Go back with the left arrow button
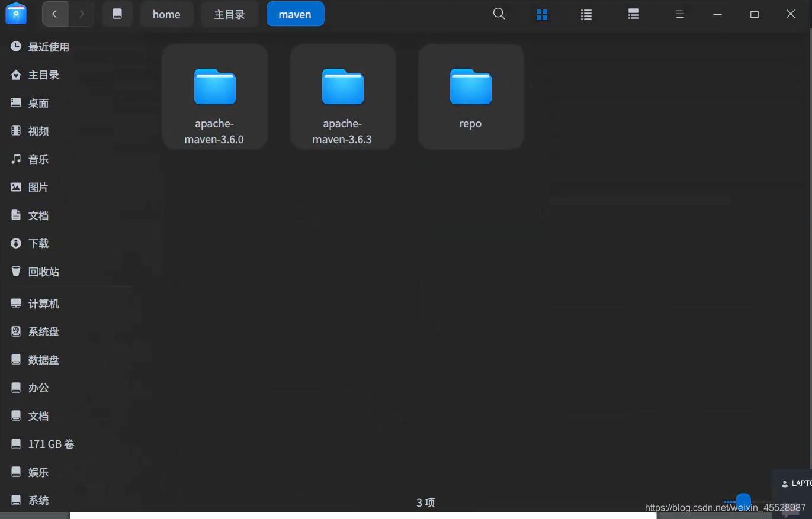 [55, 14]
